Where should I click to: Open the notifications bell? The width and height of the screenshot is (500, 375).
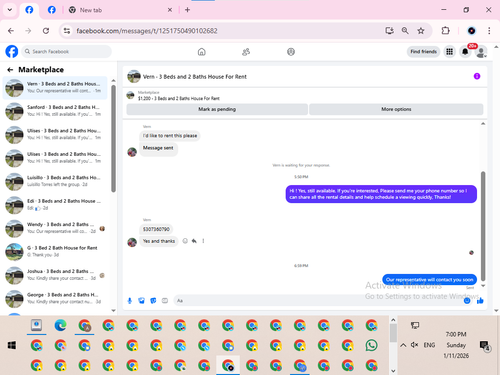[x=465, y=52]
